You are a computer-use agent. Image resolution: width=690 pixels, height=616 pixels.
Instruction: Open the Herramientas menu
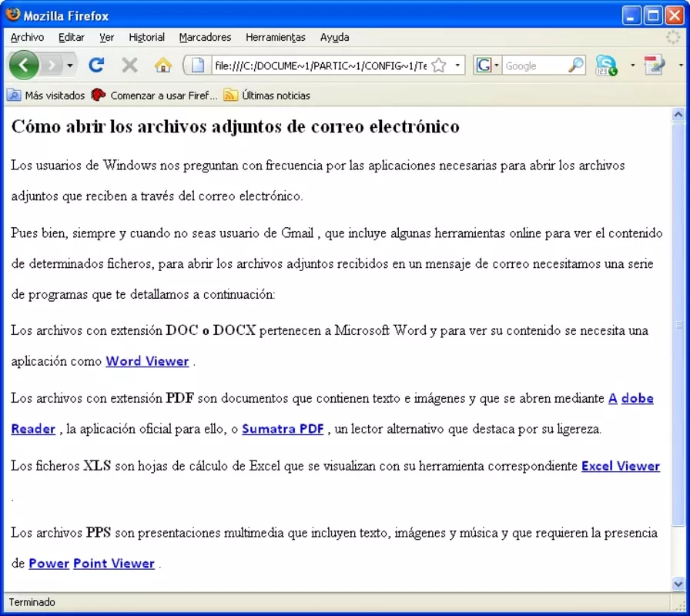pos(276,38)
